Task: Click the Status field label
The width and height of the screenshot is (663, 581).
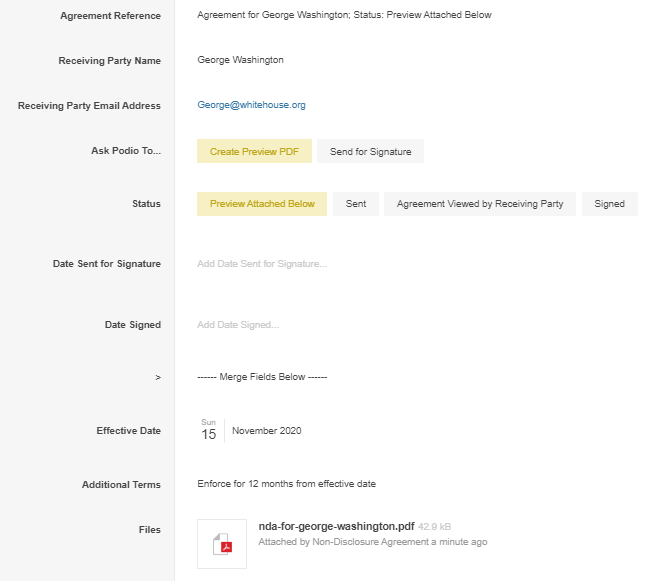Action: click(146, 204)
